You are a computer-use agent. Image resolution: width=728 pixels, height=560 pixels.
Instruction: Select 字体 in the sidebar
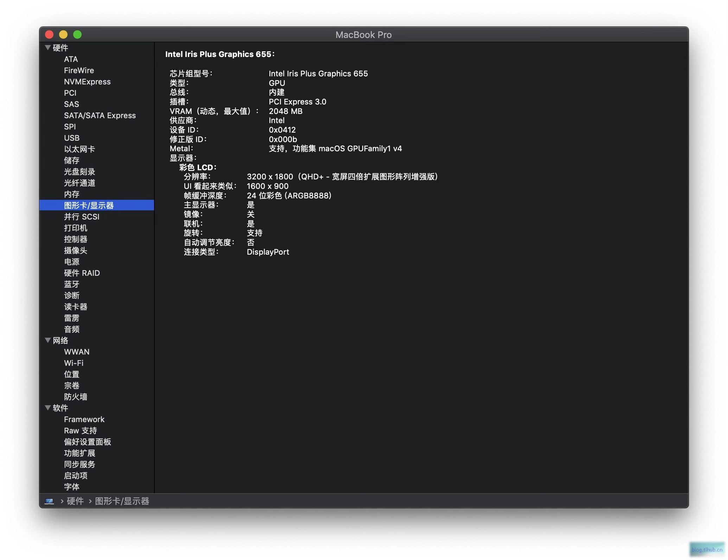tap(72, 487)
